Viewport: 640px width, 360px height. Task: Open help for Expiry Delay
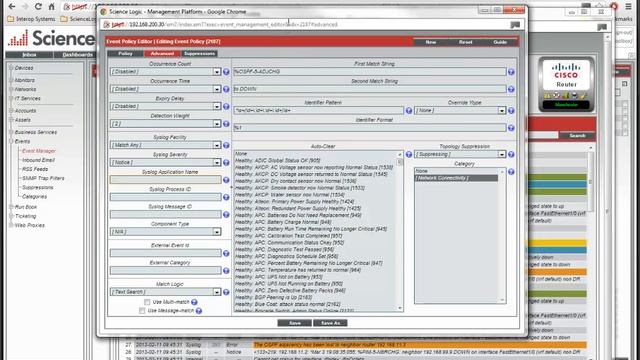pos(226,107)
